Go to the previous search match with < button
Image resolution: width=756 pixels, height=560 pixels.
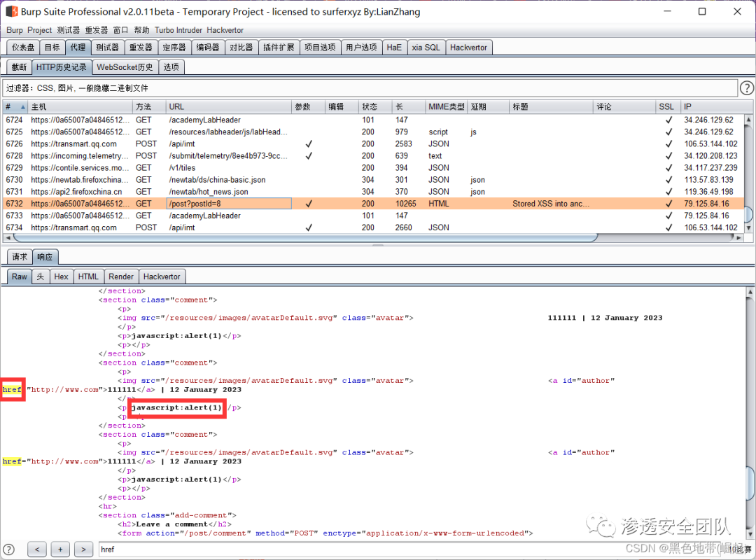[x=37, y=549]
